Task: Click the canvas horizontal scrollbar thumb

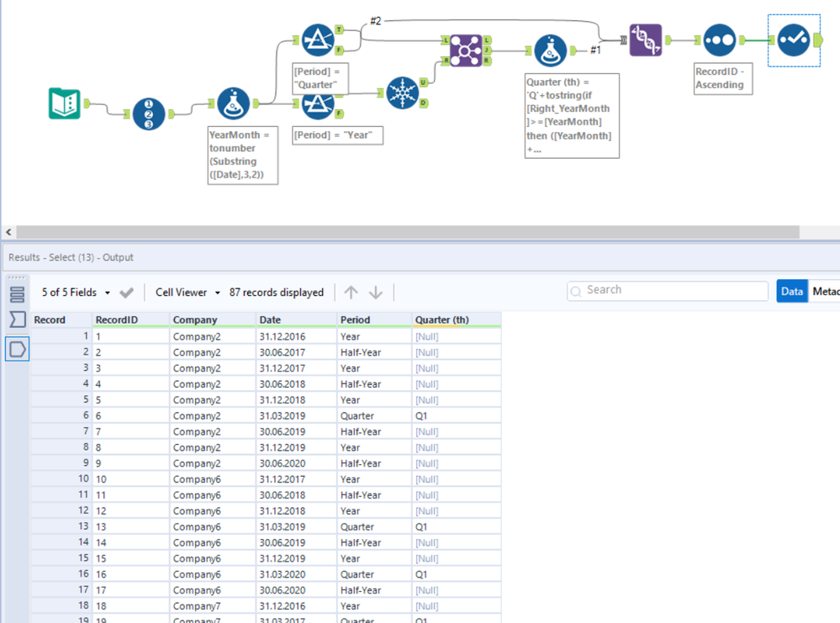Action: (408, 232)
